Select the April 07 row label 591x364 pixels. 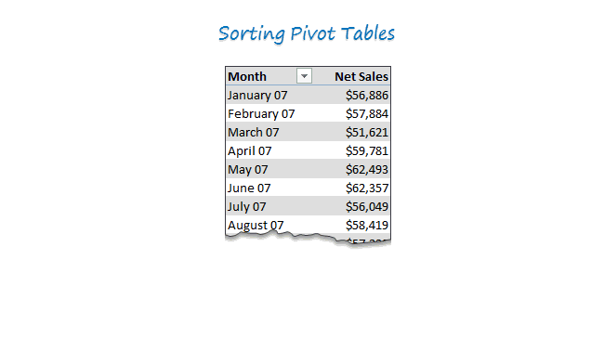(x=250, y=151)
